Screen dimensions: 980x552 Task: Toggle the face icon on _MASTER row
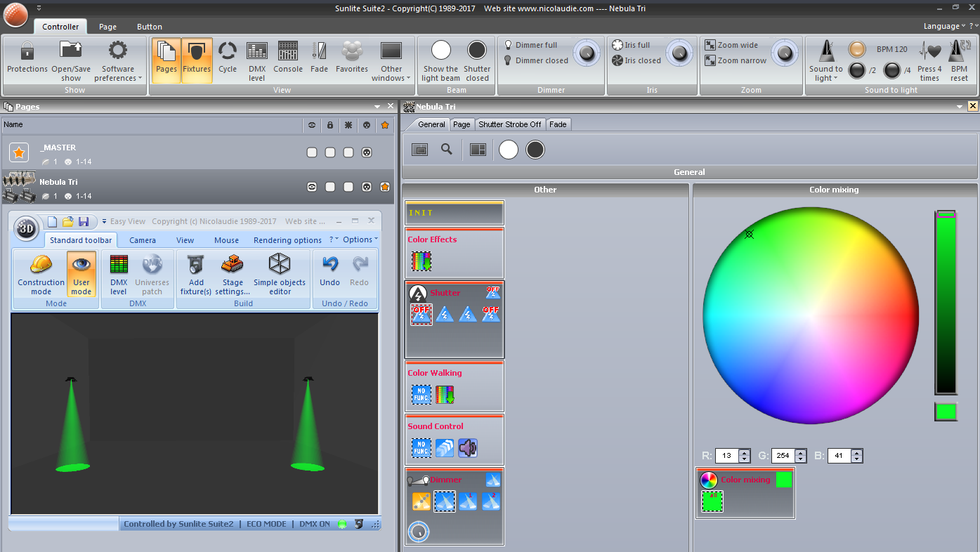(x=367, y=152)
